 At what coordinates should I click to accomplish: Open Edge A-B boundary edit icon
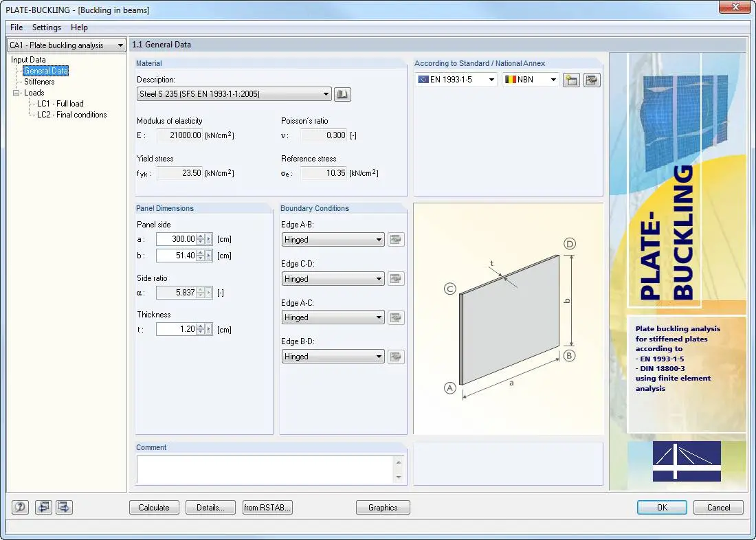396,240
